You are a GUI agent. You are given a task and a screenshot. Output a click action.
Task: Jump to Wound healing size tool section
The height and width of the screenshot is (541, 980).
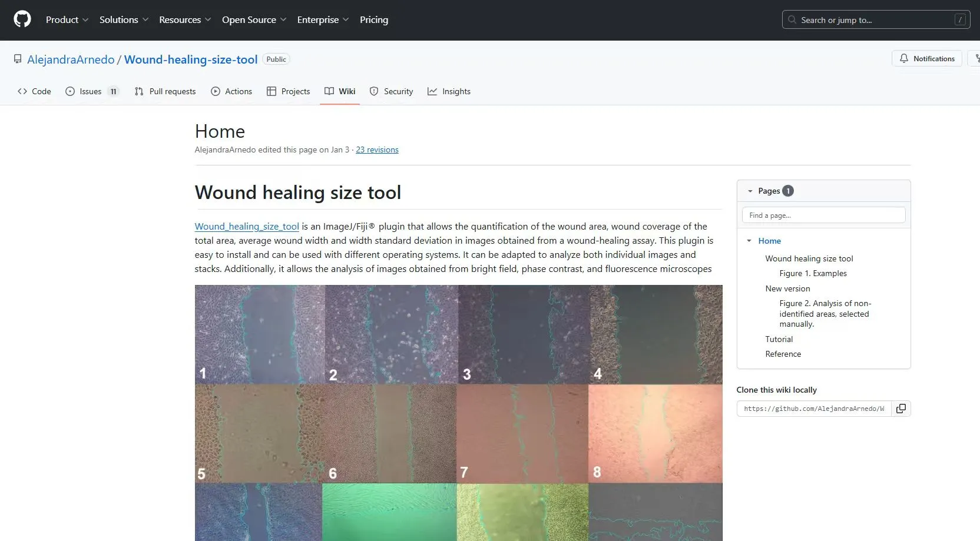coord(809,258)
